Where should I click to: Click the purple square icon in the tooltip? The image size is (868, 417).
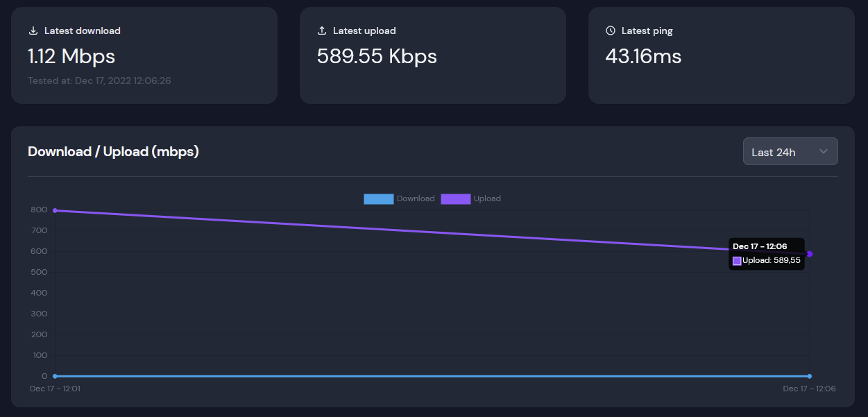click(738, 260)
